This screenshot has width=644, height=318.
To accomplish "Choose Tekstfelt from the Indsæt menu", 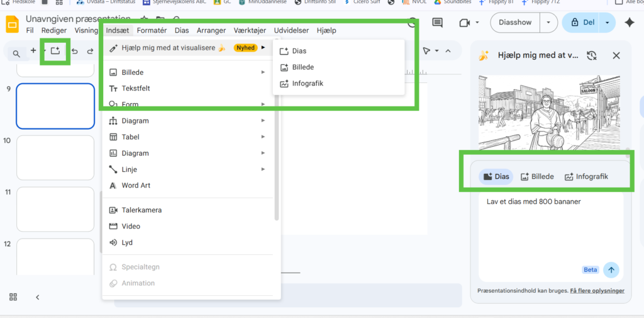I will point(135,89).
